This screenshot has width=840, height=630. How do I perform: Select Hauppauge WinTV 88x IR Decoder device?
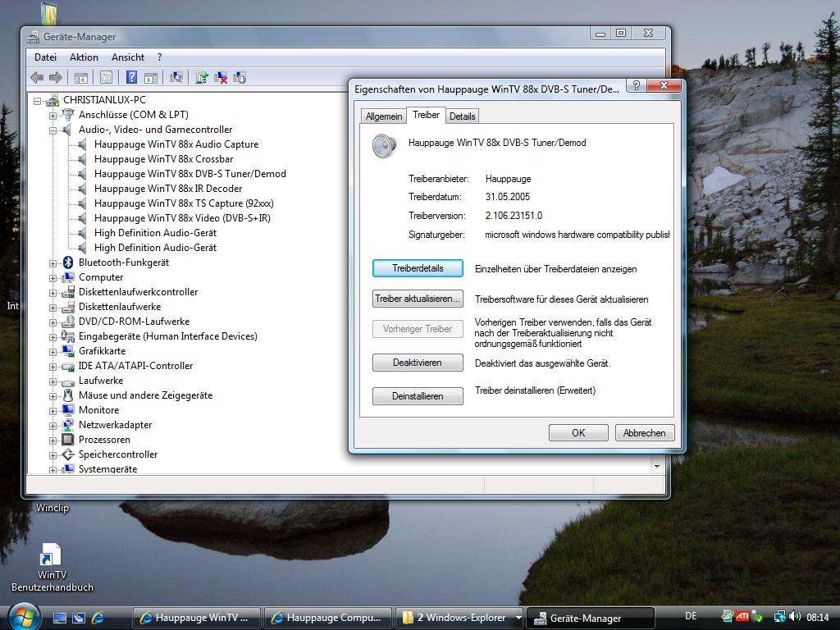[168, 189]
